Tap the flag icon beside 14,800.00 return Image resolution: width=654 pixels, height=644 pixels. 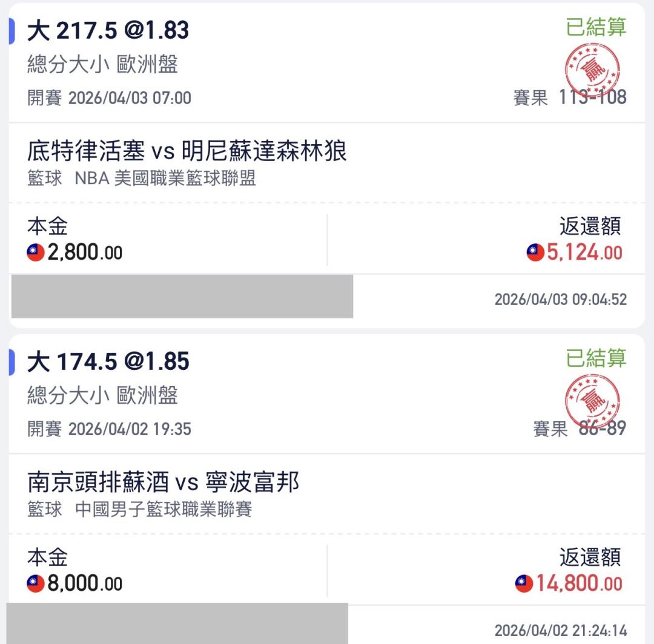coord(524,584)
